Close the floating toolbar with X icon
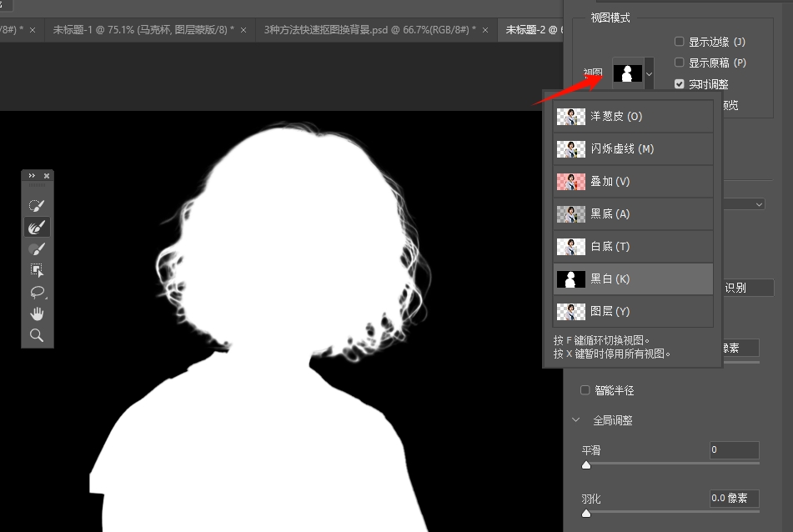Screen dimensions: 793x532 47,176
